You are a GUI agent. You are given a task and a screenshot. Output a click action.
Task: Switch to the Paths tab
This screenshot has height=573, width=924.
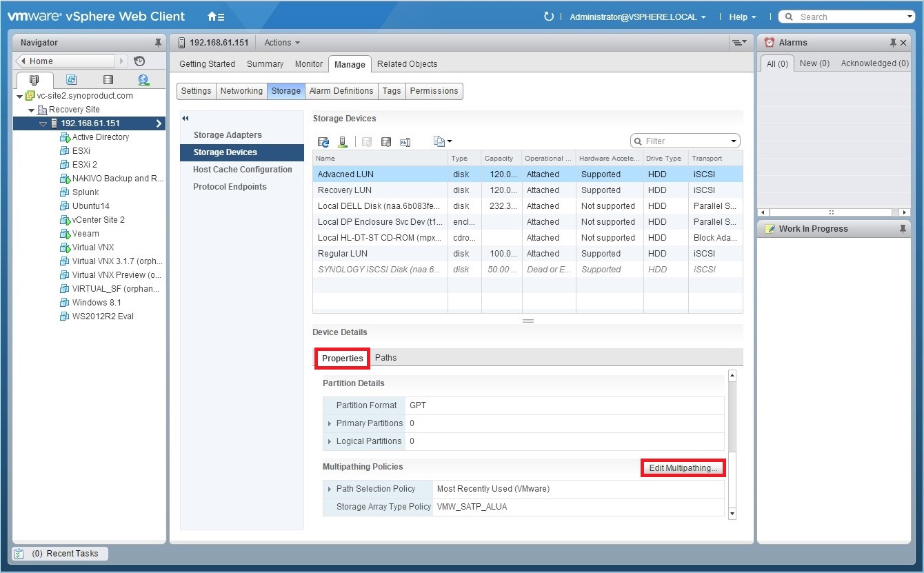385,357
